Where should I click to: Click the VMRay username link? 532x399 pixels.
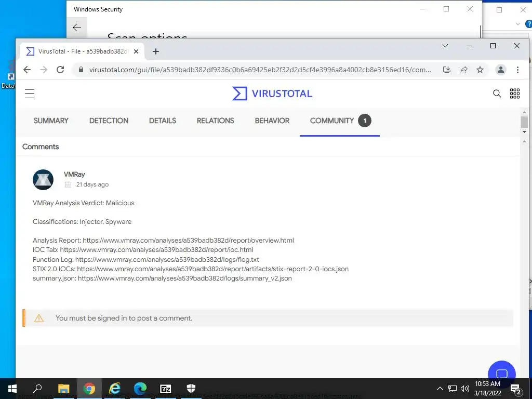tap(74, 175)
